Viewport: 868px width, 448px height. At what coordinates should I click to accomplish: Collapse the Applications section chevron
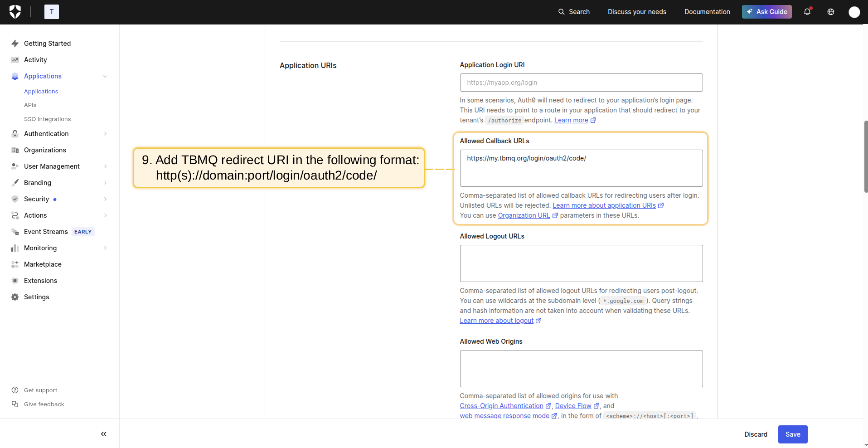click(x=105, y=76)
